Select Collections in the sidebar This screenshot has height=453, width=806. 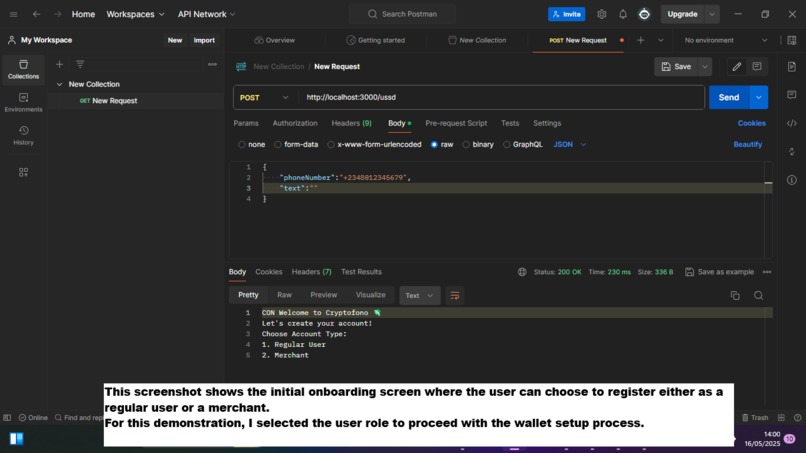(x=23, y=69)
